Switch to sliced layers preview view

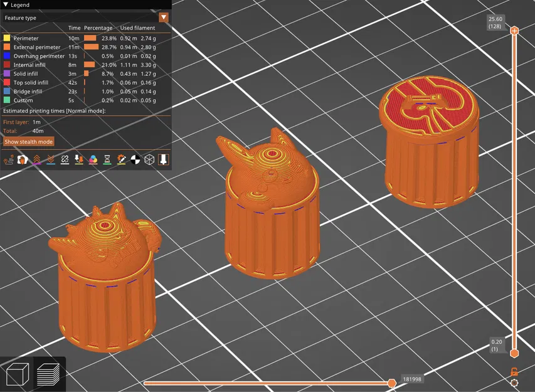point(48,374)
